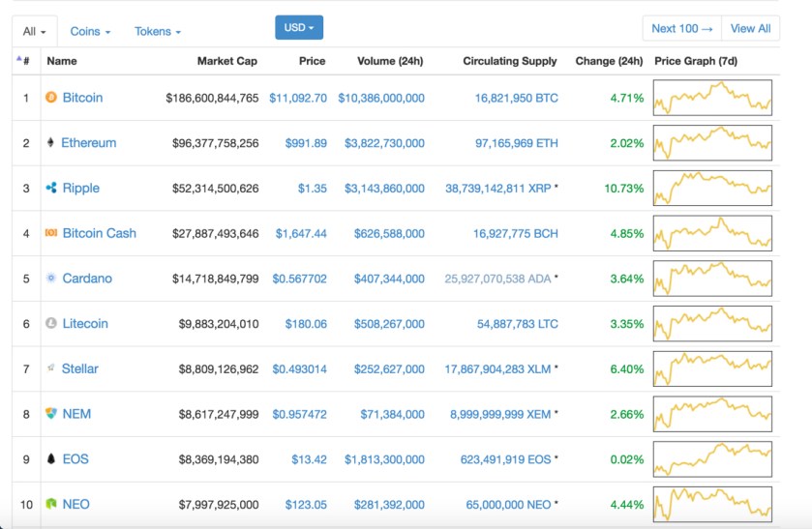Click NEO price $123.05
Image resolution: width=812 pixels, height=529 pixels.
(x=306, y=505)
